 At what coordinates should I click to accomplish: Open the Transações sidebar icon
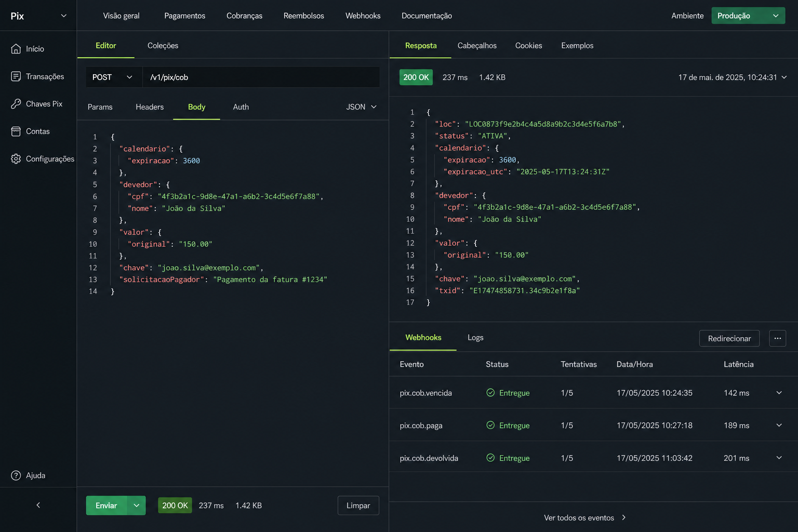(16, 76)
